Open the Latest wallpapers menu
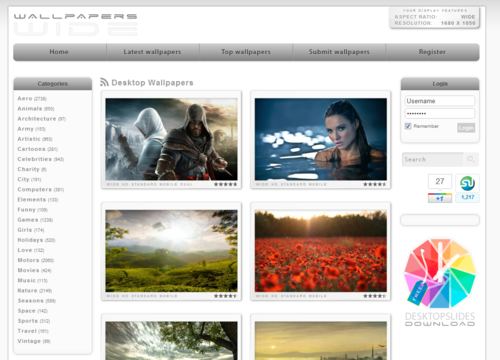Image resolution: width=500 pixels, height=360 pixels. point(153,52)
